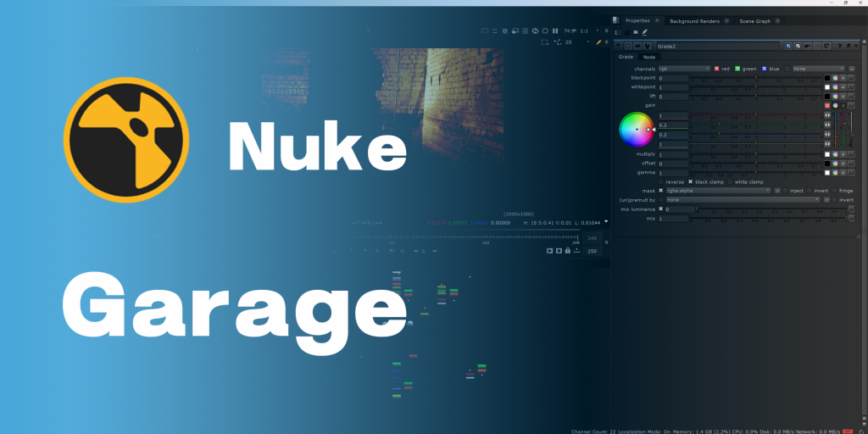Click the center-node target icon beside Grade2
This screenshot has height=434, width=868.
tap(628, 46)
